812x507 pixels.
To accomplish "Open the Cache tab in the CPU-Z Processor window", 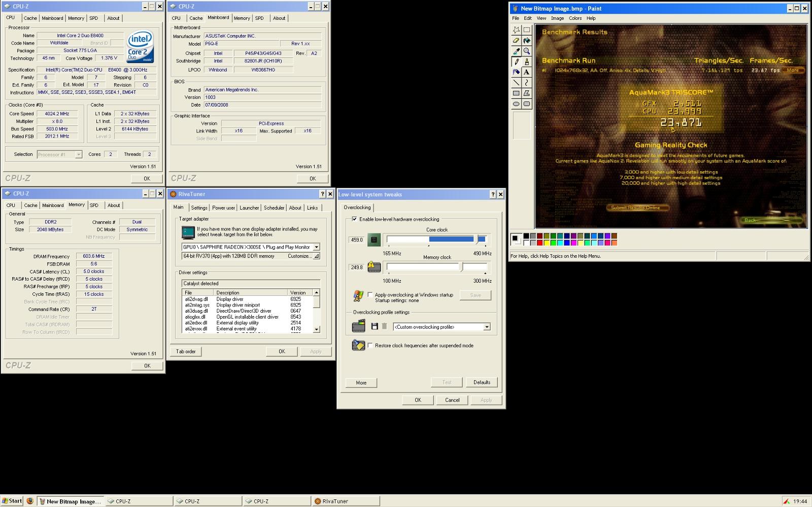I will click(x=30, y=18).
